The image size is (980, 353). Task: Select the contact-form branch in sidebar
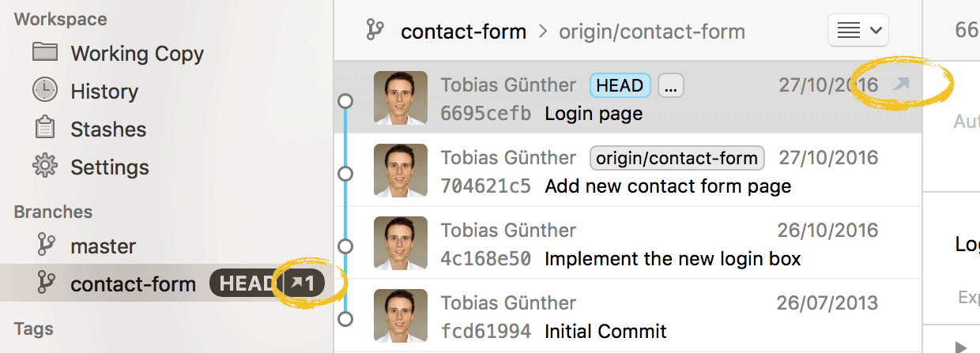click(133, 284)
